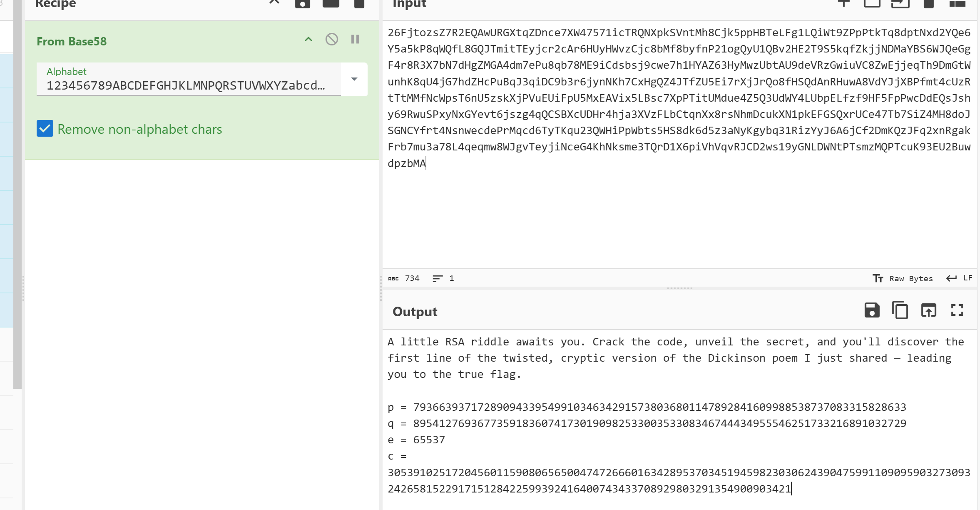The image size is (980, 510).
Task: Collapse the From Base58 operation
Action: 308,40
